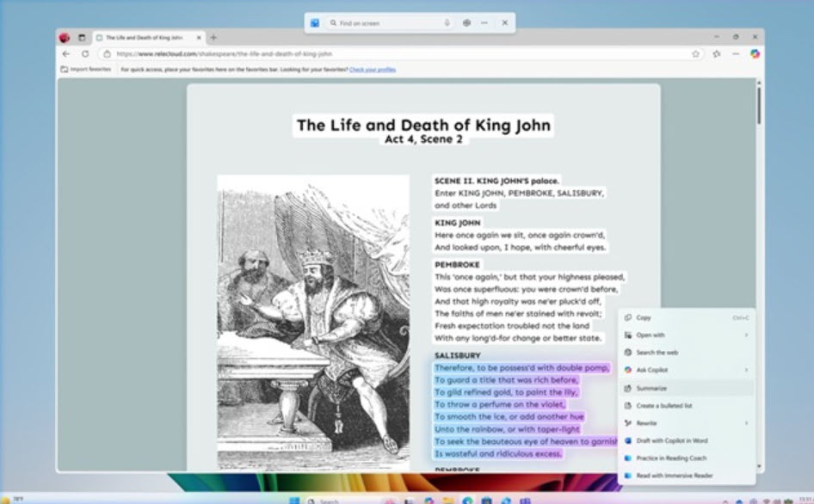Click the line Was once superfluous

point(527,289)
